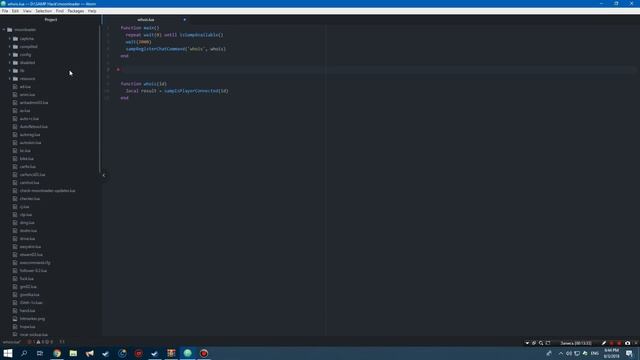Open the File menu

point(5,11)
